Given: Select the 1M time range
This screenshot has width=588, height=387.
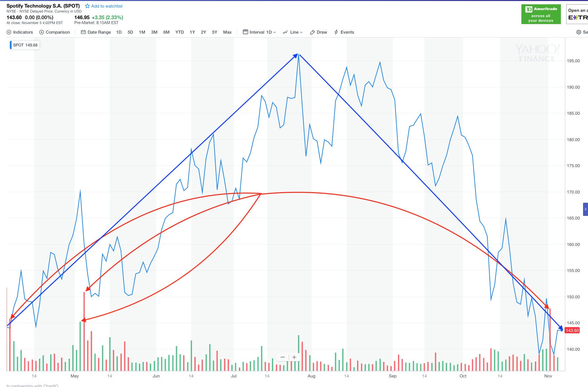Looking at the screenshot, I should (142, 32).
